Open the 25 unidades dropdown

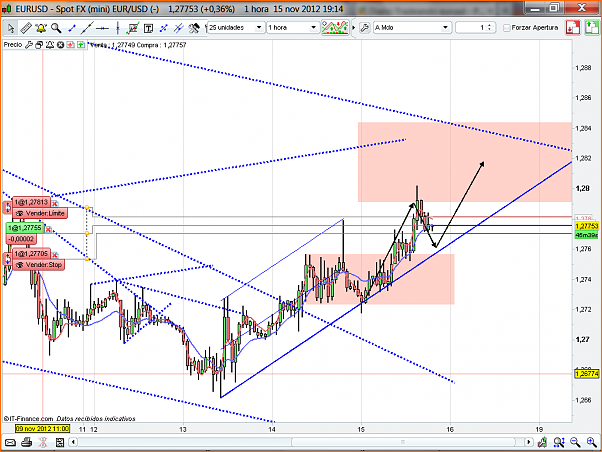236,28
